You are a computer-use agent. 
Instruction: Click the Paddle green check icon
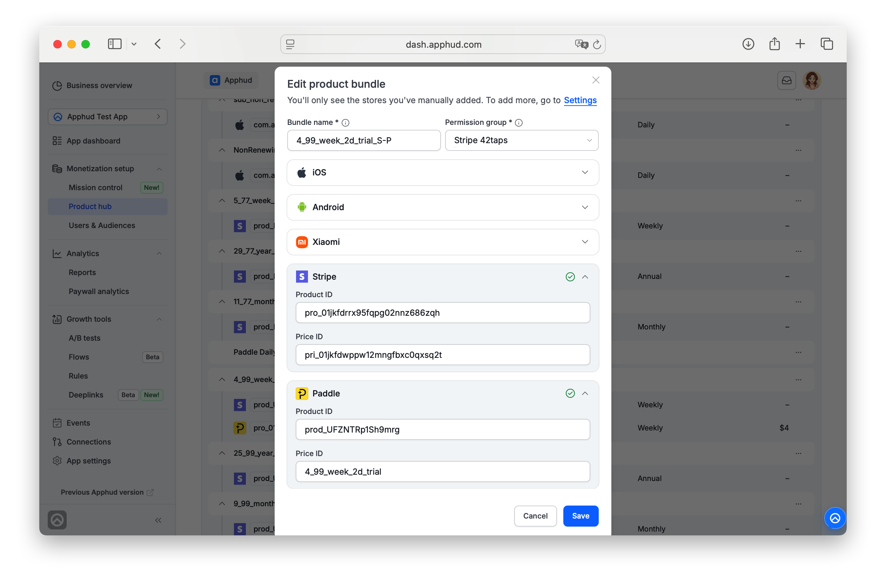point(570,393)
